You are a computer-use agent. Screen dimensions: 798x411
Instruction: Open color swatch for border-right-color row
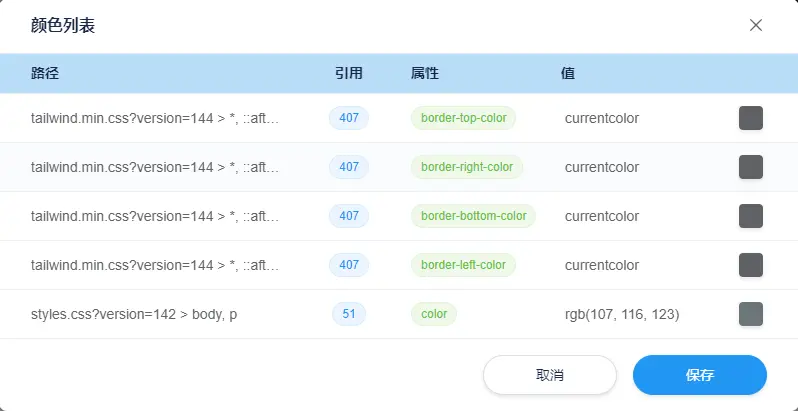point(750,167)
